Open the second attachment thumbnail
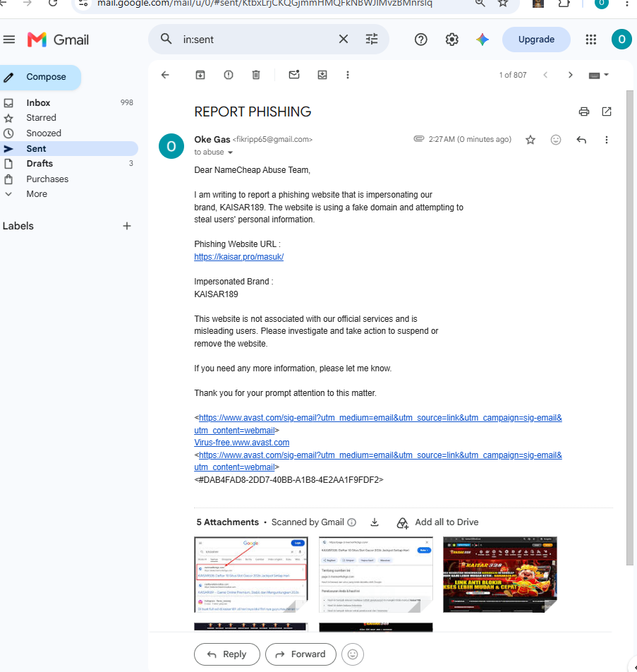 tap(376, 575)
